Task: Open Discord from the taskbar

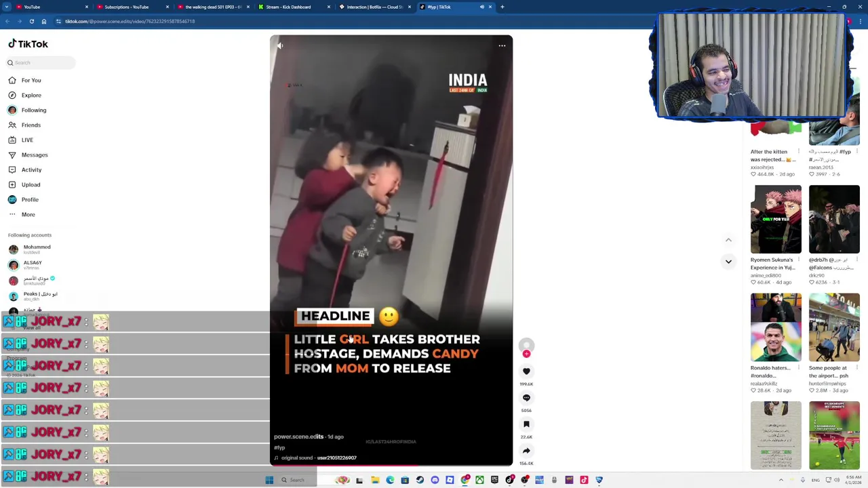Action: (435, 480)
